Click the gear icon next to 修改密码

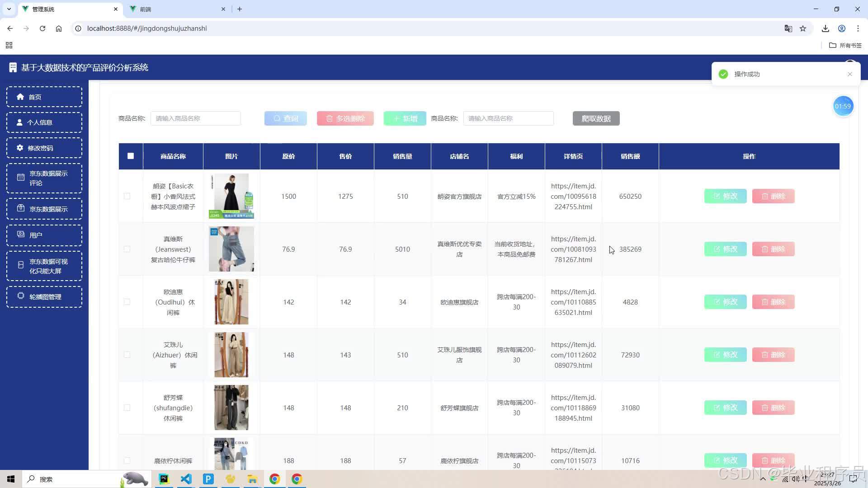click(x=20, y=148)
